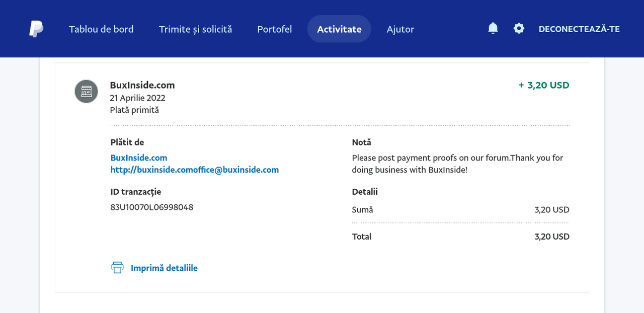Viewport: 644px width, 313px height.
Task: Click the Sumă row label
Action: [363, 210]
